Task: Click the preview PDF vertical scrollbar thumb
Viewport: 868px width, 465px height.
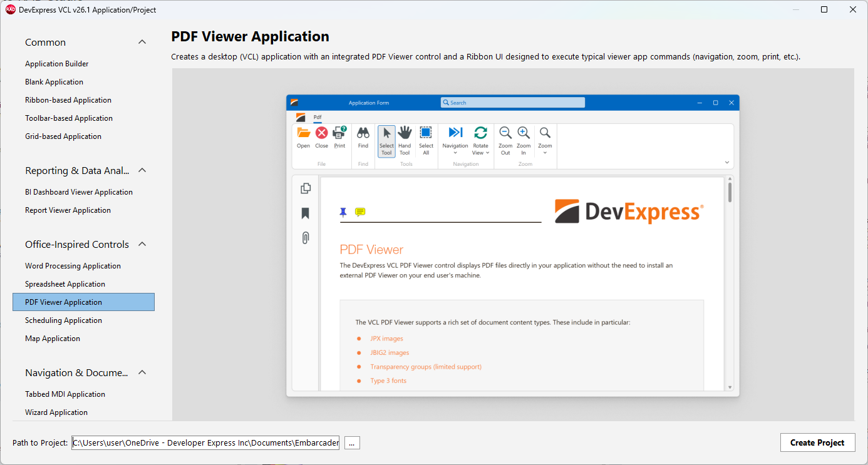Action: tap(730, 192)
